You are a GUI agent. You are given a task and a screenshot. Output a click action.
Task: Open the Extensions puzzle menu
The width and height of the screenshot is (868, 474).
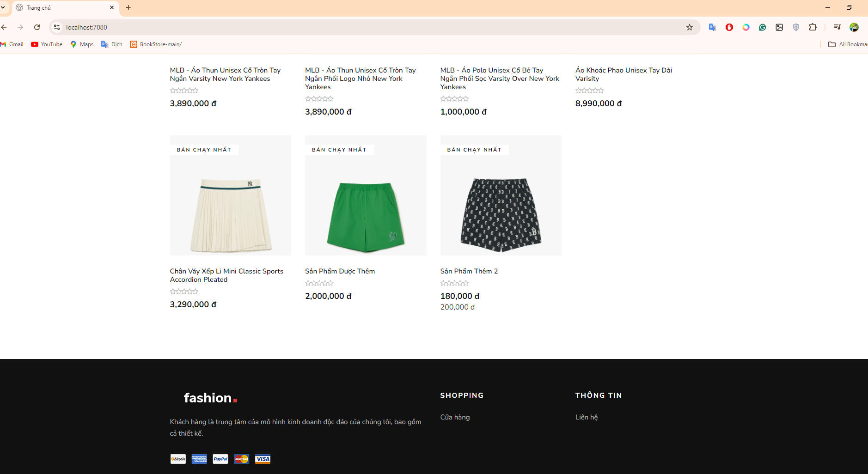pos(813,27)
